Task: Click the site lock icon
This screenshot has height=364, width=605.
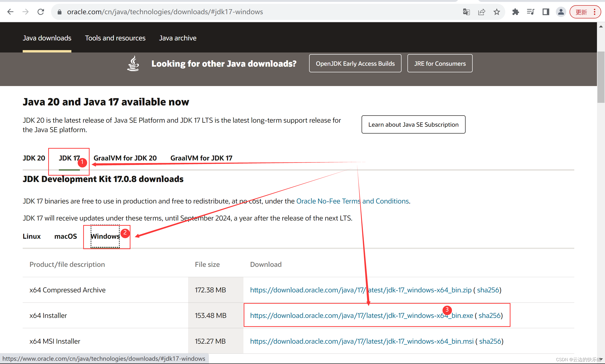Action: (x=59, y=12)
